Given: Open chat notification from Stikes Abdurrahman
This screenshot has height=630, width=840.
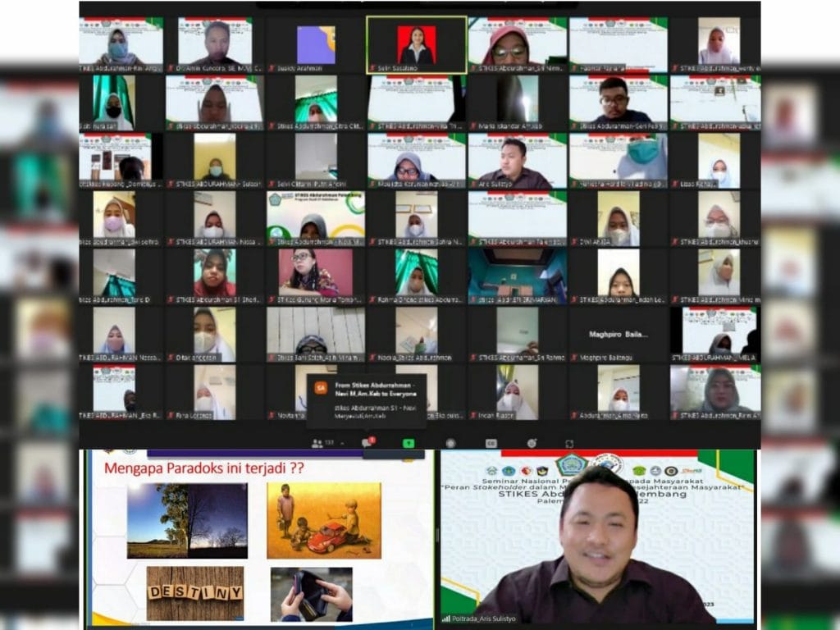Looking at the screenshot, I should 367,401.
